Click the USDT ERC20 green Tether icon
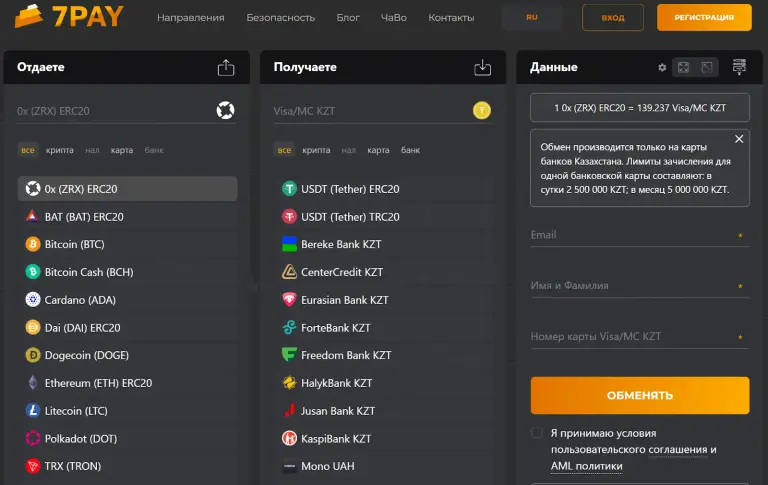Screen dimensions: 768x485 point(289,189)
